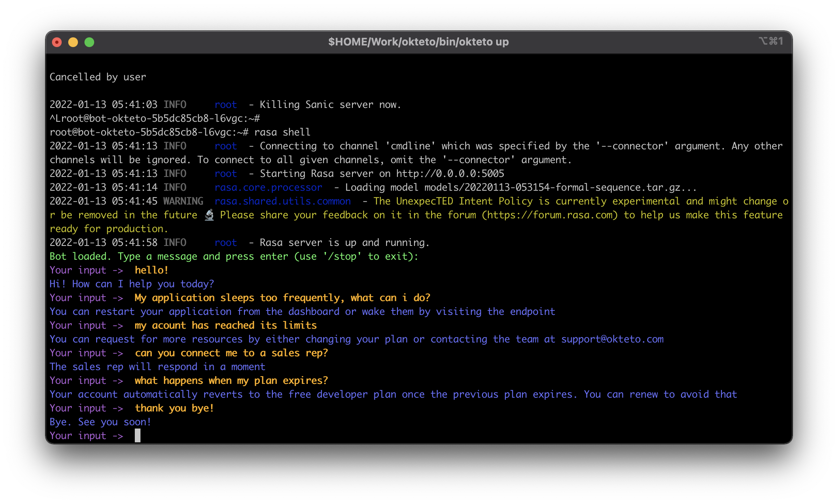Click input 'can you connect me to a sales rep?'

[x=231, y=353]
